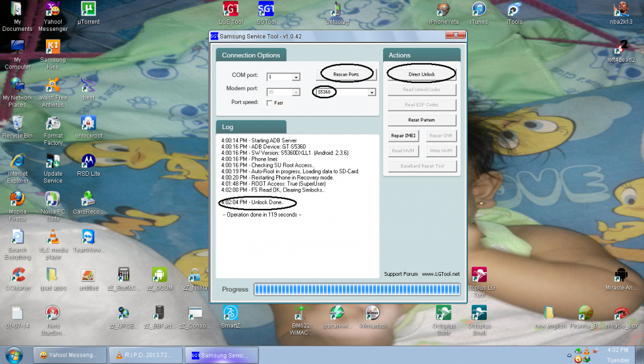Open VLC media player desktop icon

(x=53, y=245)
